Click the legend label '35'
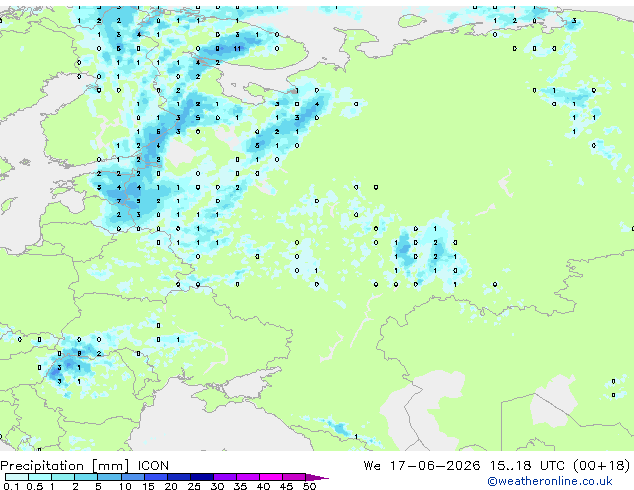Screen dimensions: 634x490 pos(240,486)
